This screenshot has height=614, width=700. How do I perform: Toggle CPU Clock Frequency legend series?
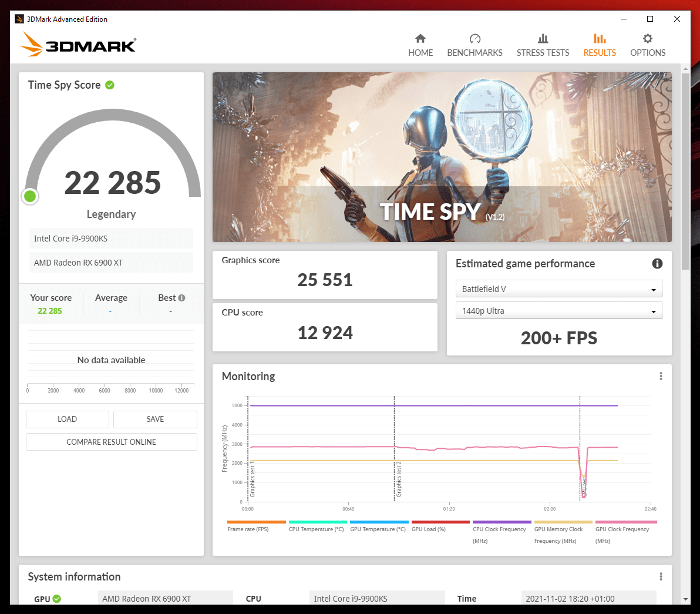[502, 532]
